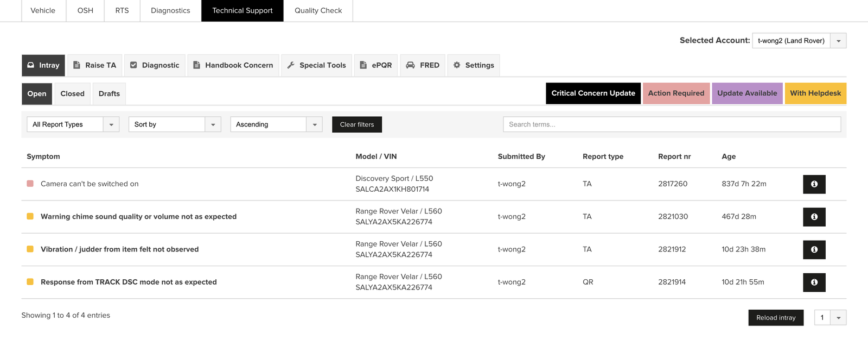
Task: Select the Intray inbox tab
Action: 43,65
